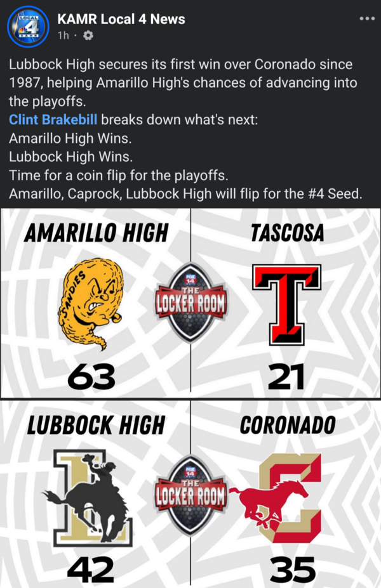Open the KAMR Local 4 profile picture

coord(28,27)
